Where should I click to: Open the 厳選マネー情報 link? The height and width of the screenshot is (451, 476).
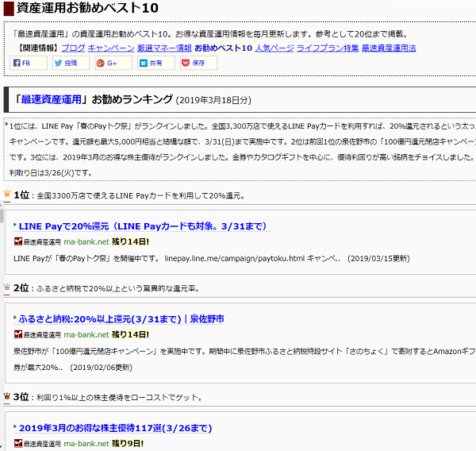click(x=164, y=48)
